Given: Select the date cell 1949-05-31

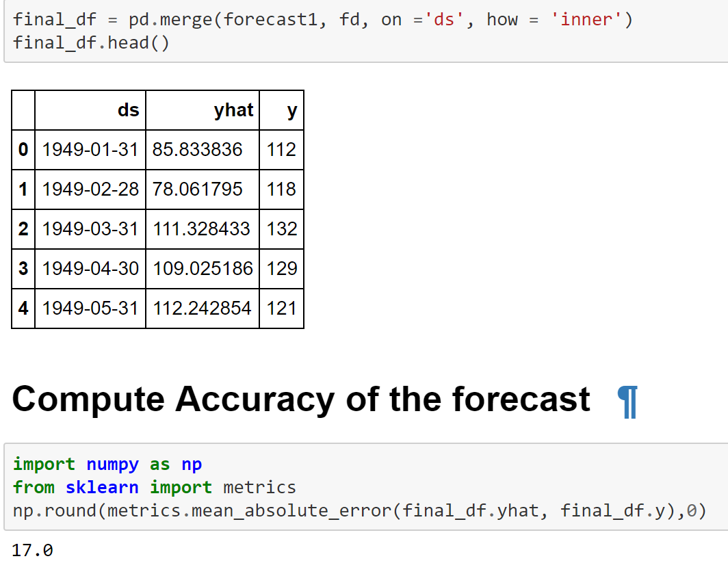Looking at the screenshot, I should point(90,308).
